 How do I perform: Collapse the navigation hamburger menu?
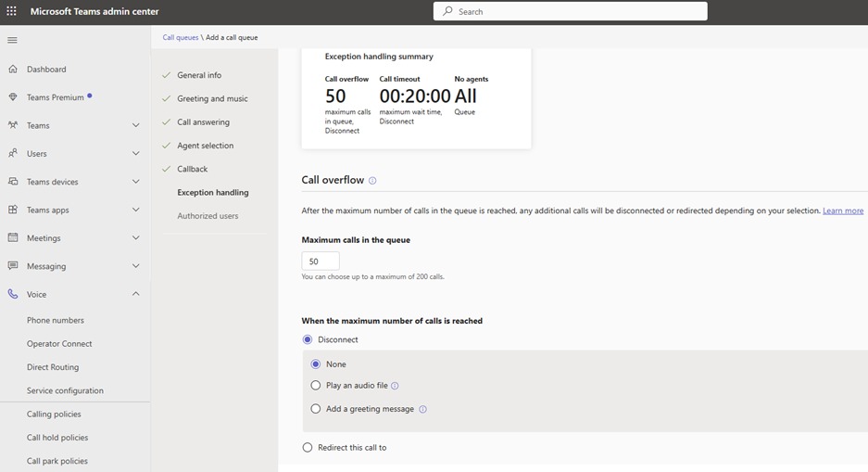tap(12, 40)
